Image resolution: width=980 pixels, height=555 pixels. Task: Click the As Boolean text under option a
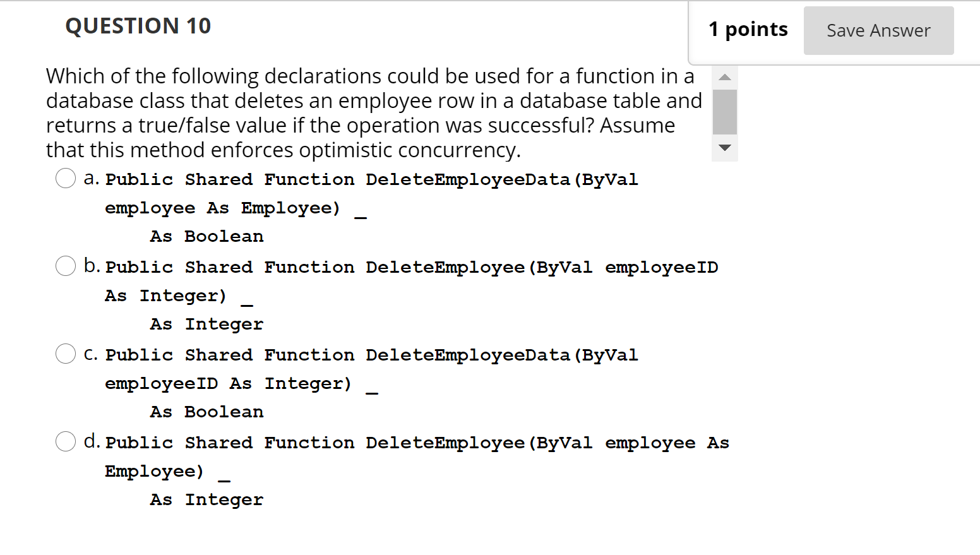206,236
